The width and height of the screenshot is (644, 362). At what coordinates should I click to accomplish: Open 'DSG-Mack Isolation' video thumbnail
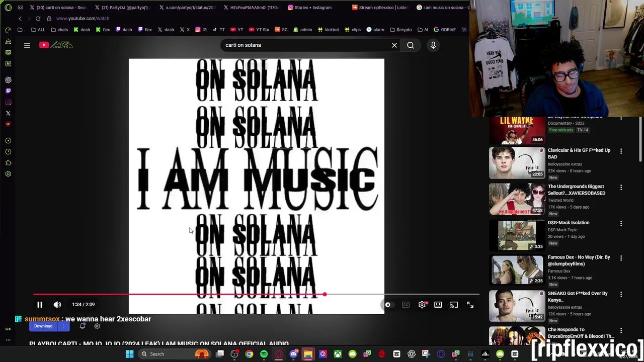517,235
